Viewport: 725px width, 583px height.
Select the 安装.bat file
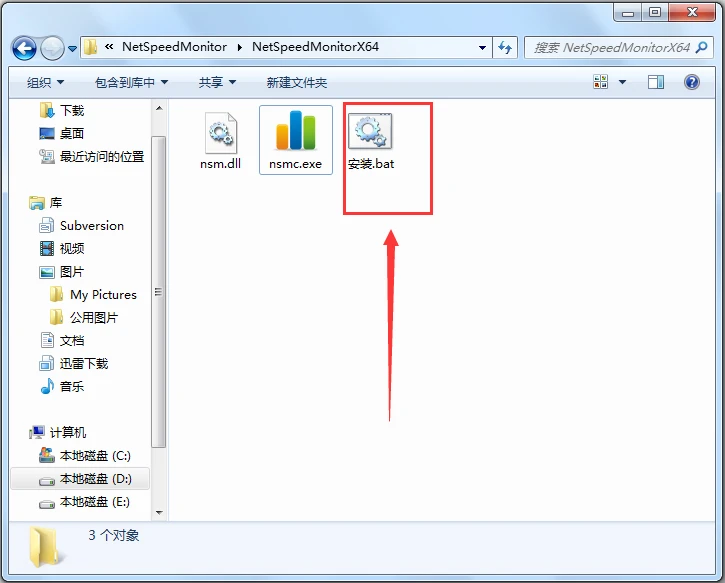coord(371,141)
